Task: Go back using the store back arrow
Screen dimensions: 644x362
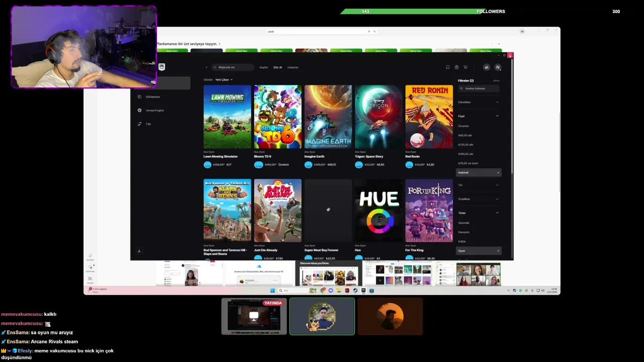Action: pos(206,67)
